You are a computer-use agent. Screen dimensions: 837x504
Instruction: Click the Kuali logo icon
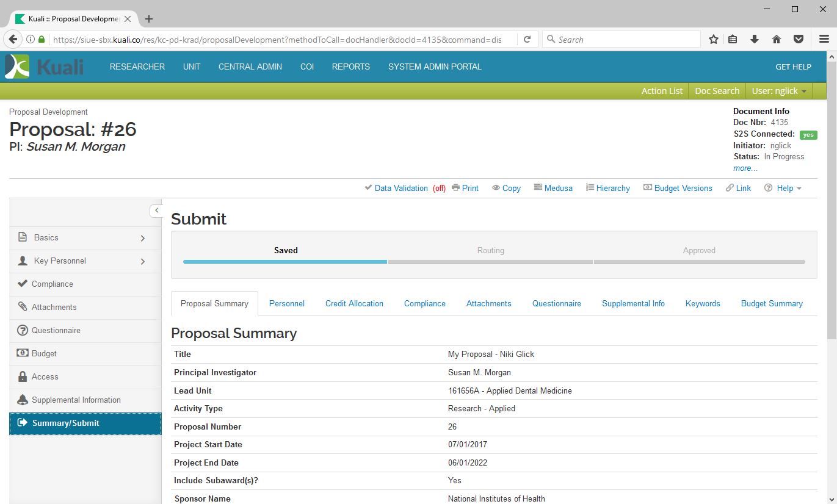point(17,67)
